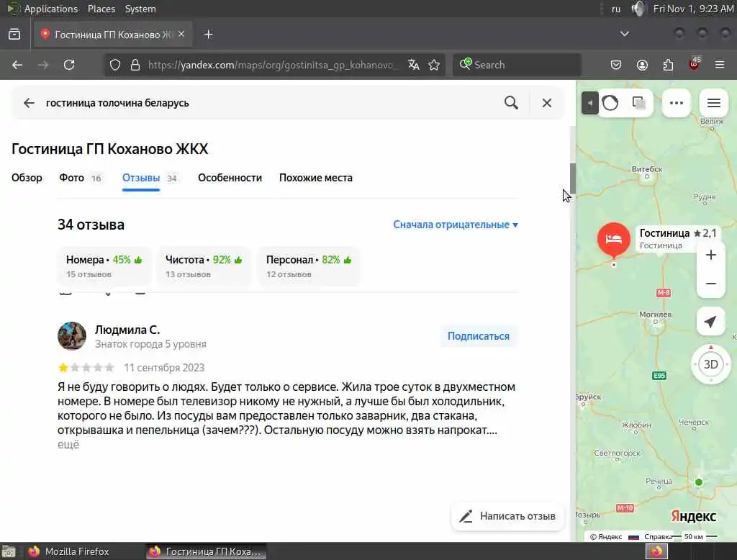Translate this page
The width and height of the screenshot is (737, 560).
pyautogui.click(x=414, y=65)
